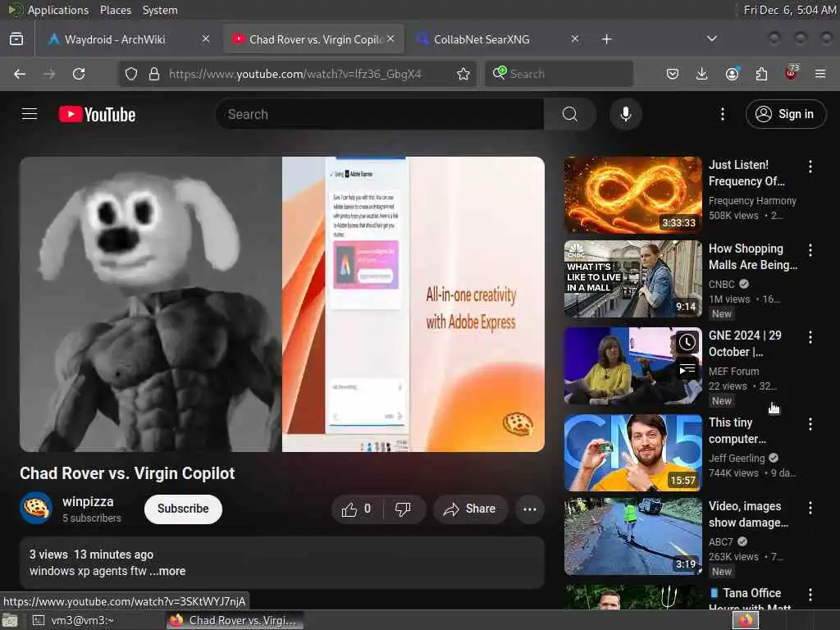Click the red extension badge showing 73
This screenshot has height=630, width=840.
792,73
